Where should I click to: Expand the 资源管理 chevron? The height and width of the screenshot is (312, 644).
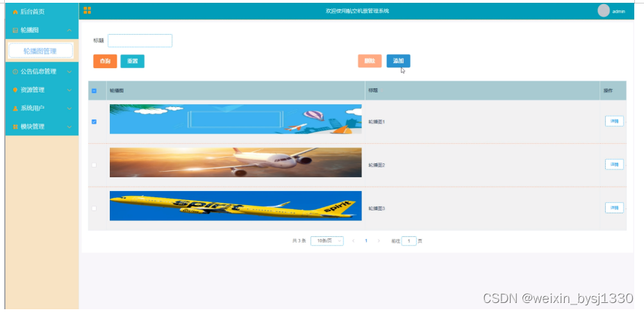[69, 90]
